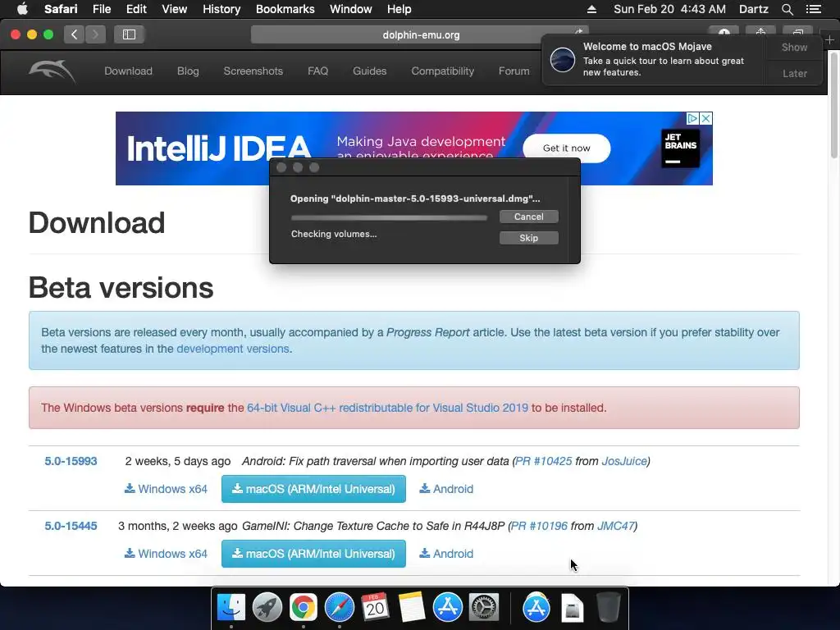Download Android build for 5.0-15445
This screenshot has height=630, width=840.
pos(446,554)
